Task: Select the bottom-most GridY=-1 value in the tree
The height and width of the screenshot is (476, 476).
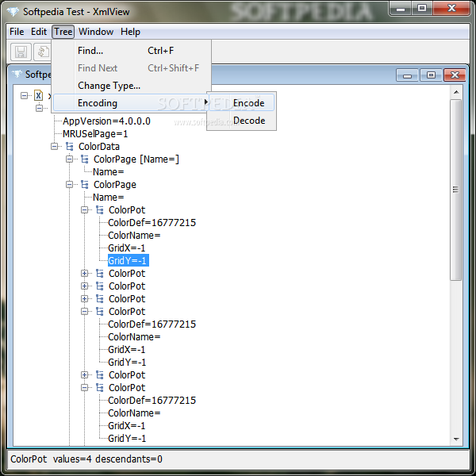Action: click(127, 439)
